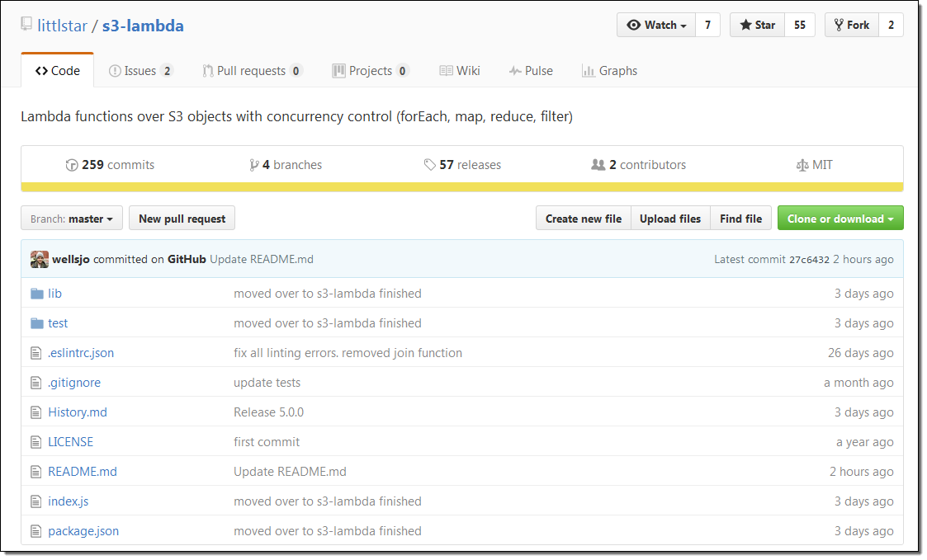Click the wellsjo avatar thumbnail
The image size is (927, 560).
[40, 259]
